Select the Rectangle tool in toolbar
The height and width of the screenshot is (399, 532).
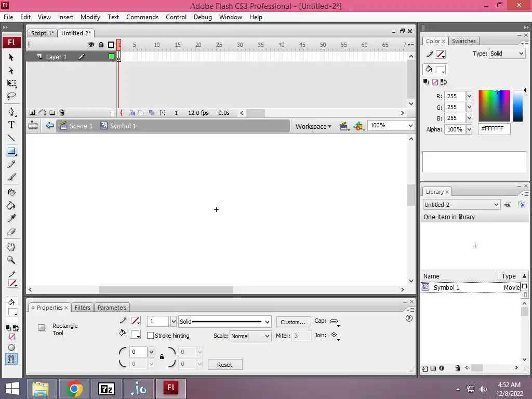pyautogui.click(x=11, y=151)
